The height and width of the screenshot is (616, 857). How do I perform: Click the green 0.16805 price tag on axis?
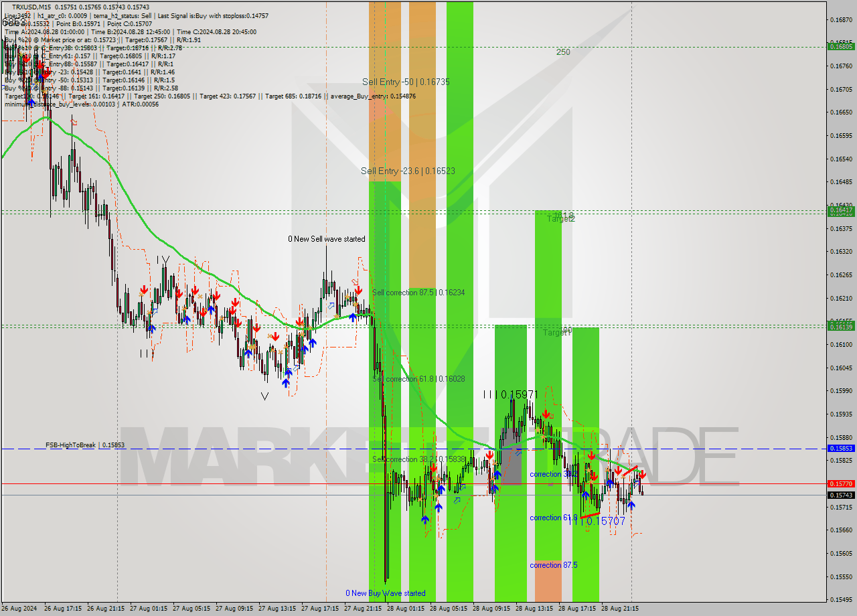[x=842, y=46]
